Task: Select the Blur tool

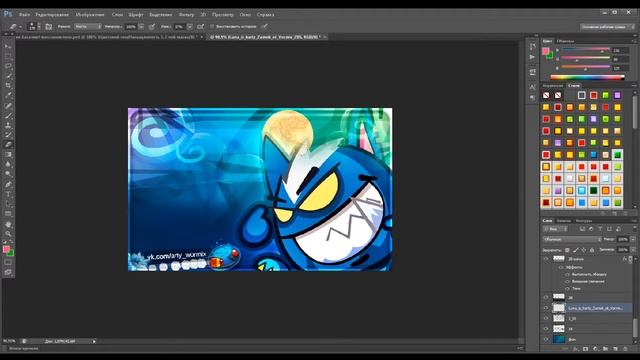Action: 8,164
